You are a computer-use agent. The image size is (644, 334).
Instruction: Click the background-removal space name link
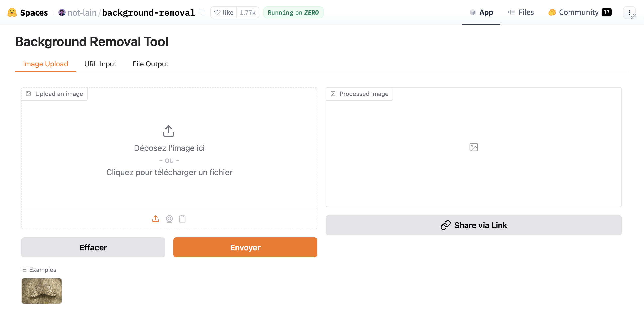pyautogui.click(x=148, y=12)
